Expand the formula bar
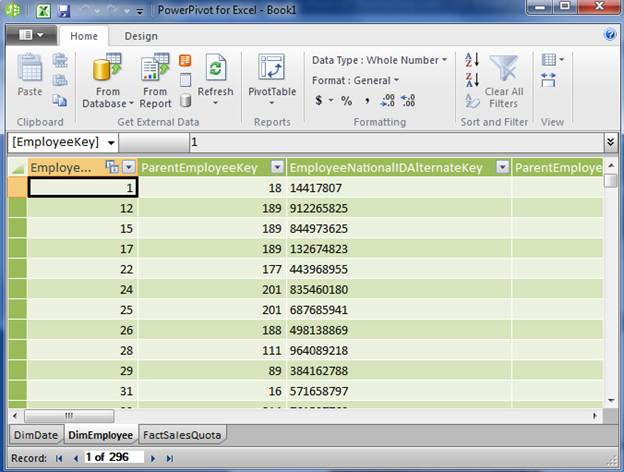 point(610,142)
